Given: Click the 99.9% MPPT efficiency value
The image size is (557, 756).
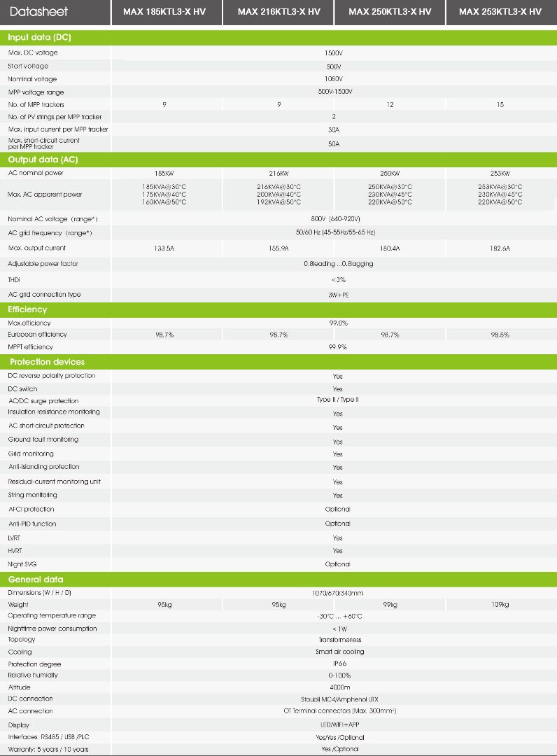Looking at the screenshot, I should (338, 347).
